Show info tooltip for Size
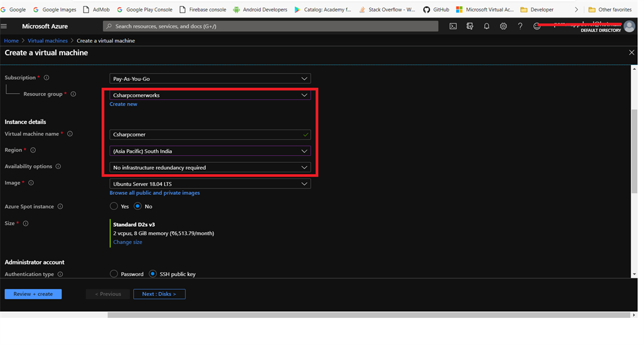Image resolution: width=644 pixels, height=345 pixels. pos(25,224)
